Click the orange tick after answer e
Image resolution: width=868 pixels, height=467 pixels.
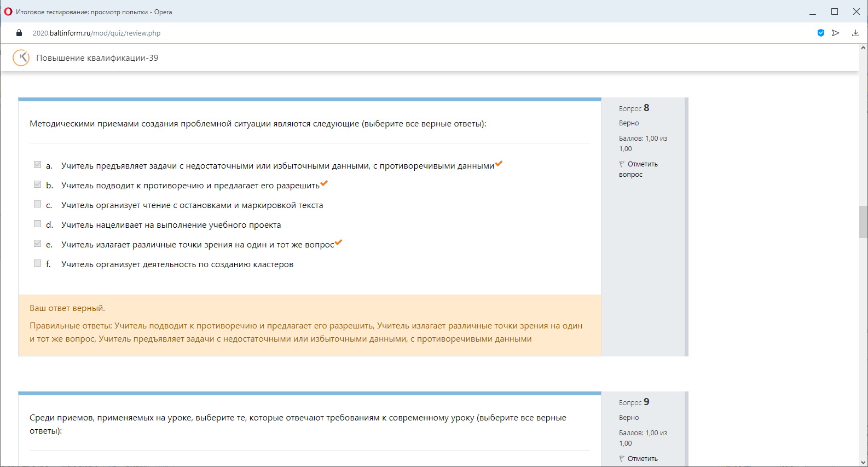338,243
